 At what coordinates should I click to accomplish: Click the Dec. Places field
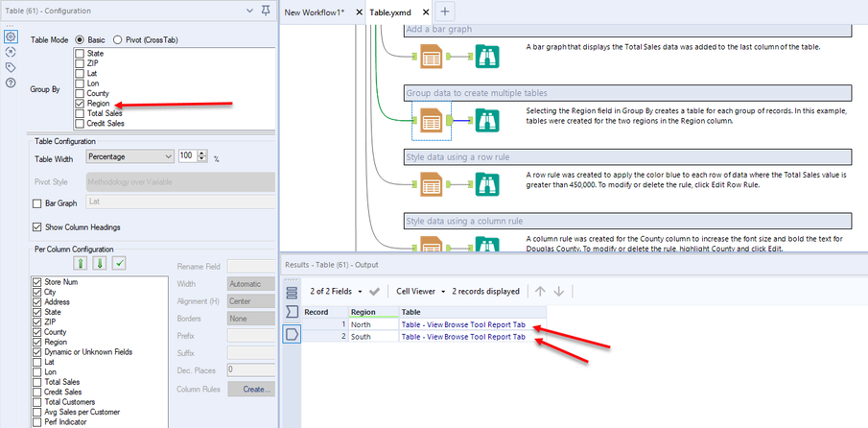(251, 369)
